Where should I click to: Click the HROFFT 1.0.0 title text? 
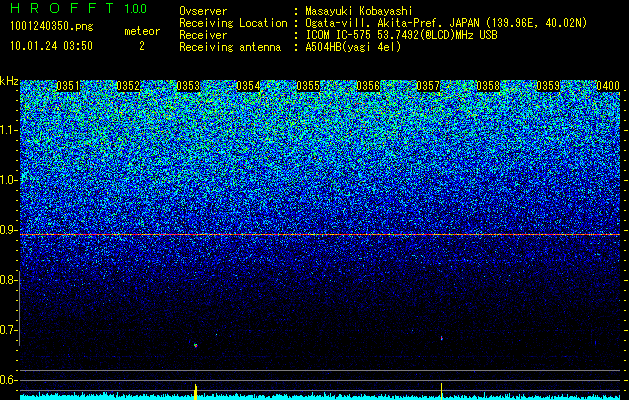(78, 8)
